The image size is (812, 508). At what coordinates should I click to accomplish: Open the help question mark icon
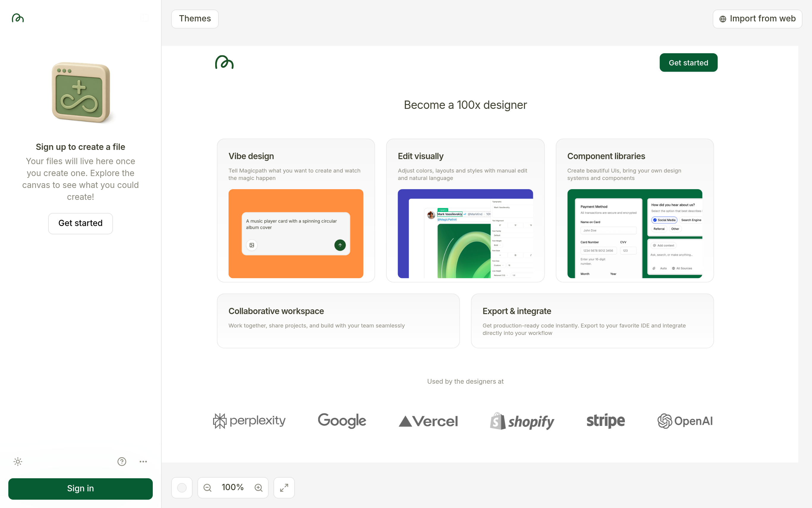[122, 461]
